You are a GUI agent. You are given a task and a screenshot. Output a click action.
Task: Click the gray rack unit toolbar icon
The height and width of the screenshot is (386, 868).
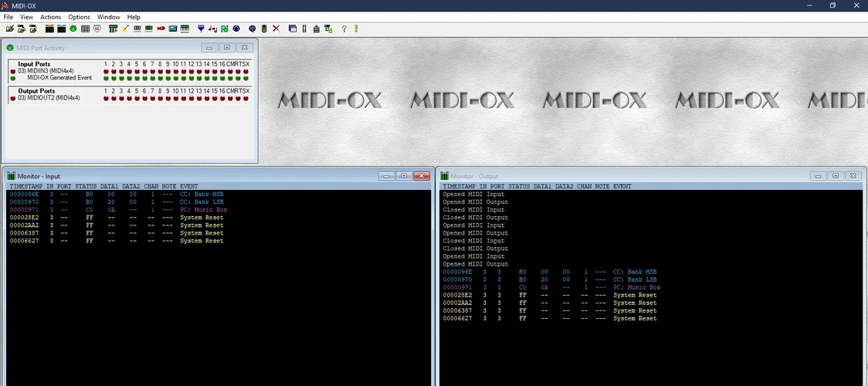click(137, 29)
